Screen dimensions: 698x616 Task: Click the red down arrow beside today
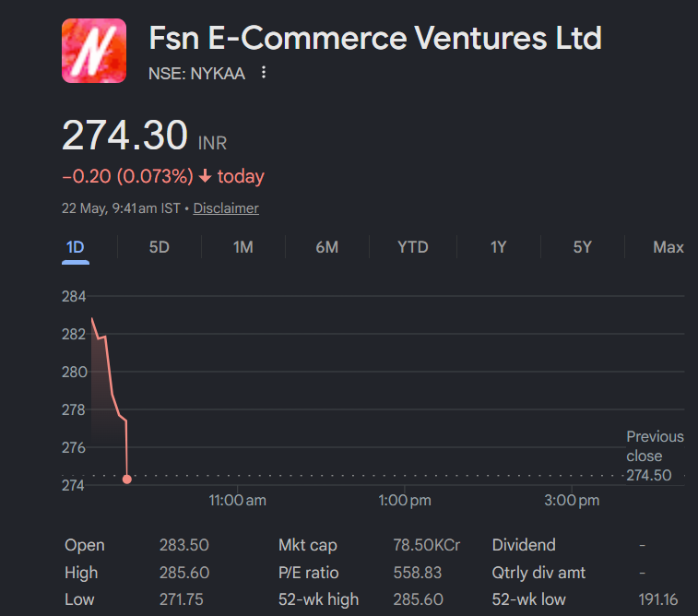[206, 176]
